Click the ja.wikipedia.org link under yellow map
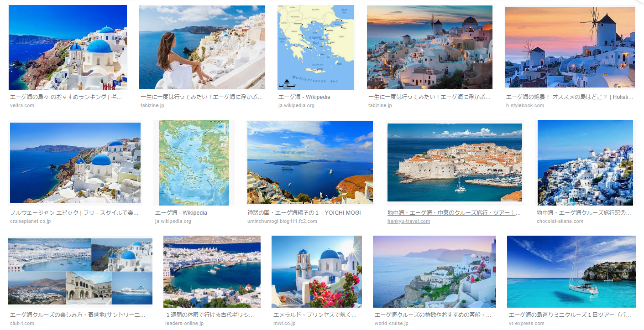Viewport: 644px width, 330px height. coord(296,105)
